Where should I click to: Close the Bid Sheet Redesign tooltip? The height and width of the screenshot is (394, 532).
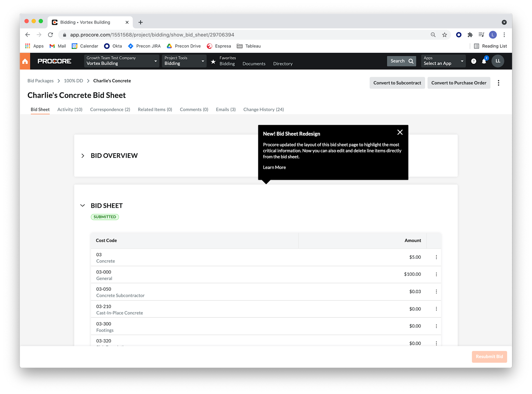(x=400, y=133)
